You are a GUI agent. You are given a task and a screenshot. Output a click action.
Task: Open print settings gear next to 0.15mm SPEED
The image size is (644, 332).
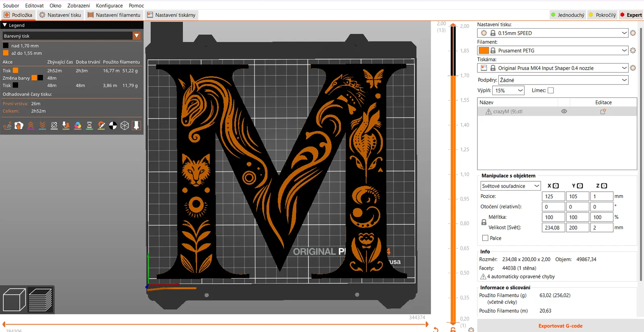click(633, 33)
